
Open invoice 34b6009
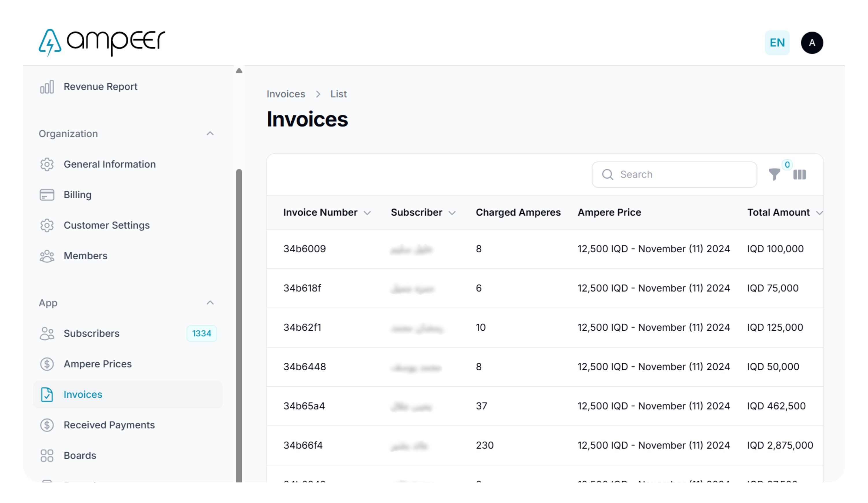[304, 249]
